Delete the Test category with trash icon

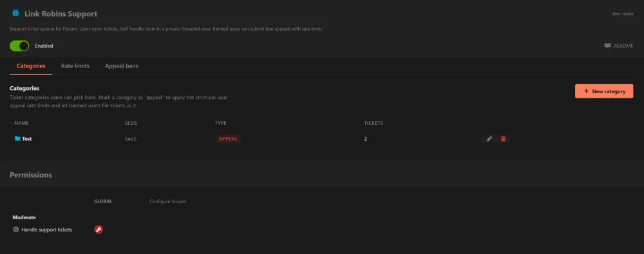click(x=503, y=139)
